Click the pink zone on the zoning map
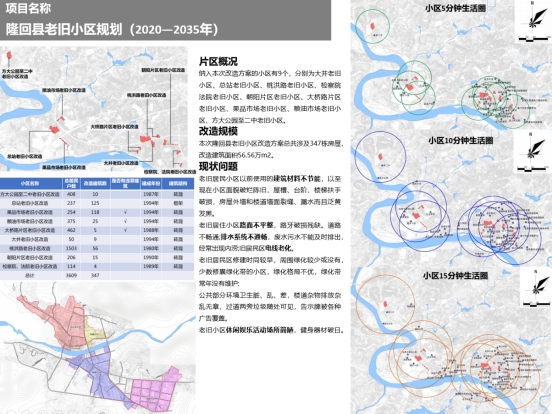Viewport: 552px width, 414px height. (156, 391)
